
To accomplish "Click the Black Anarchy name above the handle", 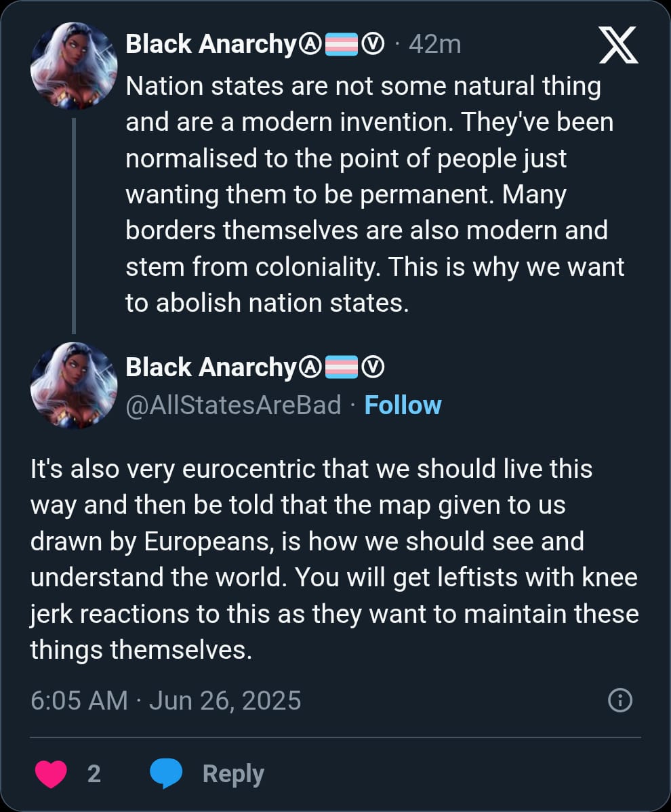I will (211, 367).
